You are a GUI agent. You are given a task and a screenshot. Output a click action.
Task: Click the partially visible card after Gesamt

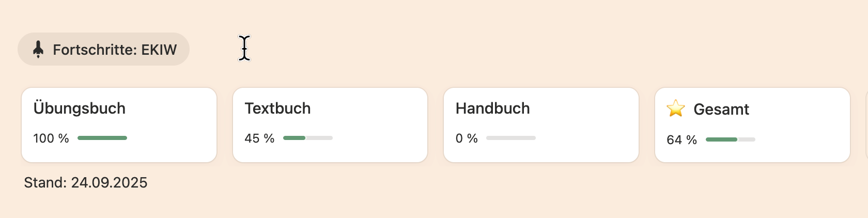tap(866, 125)
